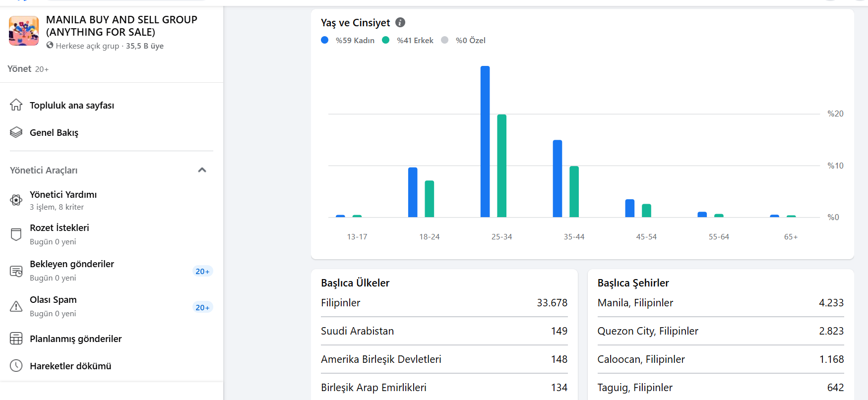Screen dimensions: 868x400
Task: Click the %41 Erkek legend label
Action: [x=415, y=41]
